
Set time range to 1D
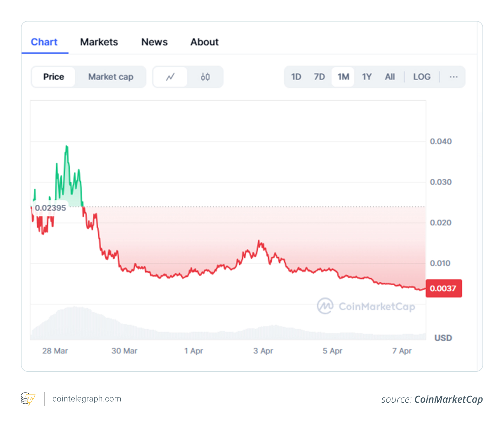(296, 77)
